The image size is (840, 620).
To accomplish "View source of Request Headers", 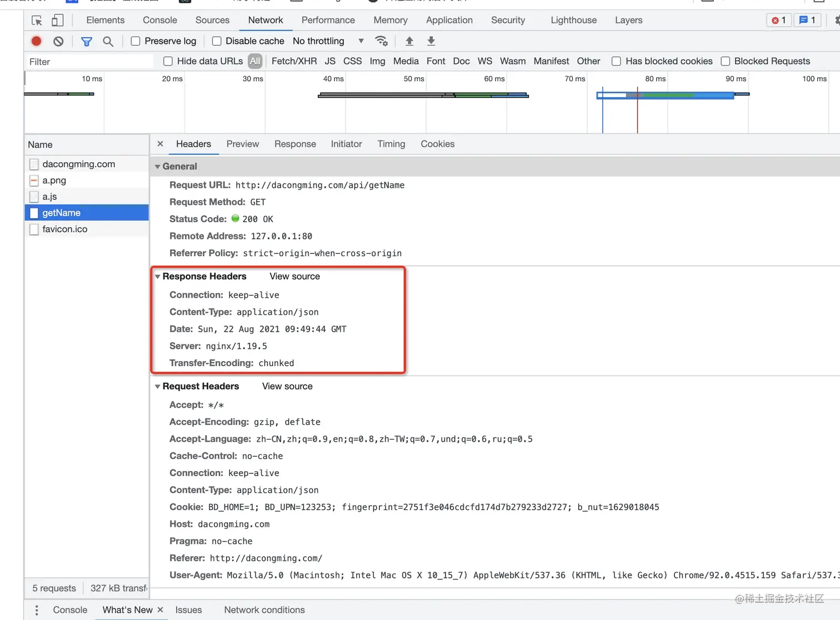I will click(x=287, y=387).
